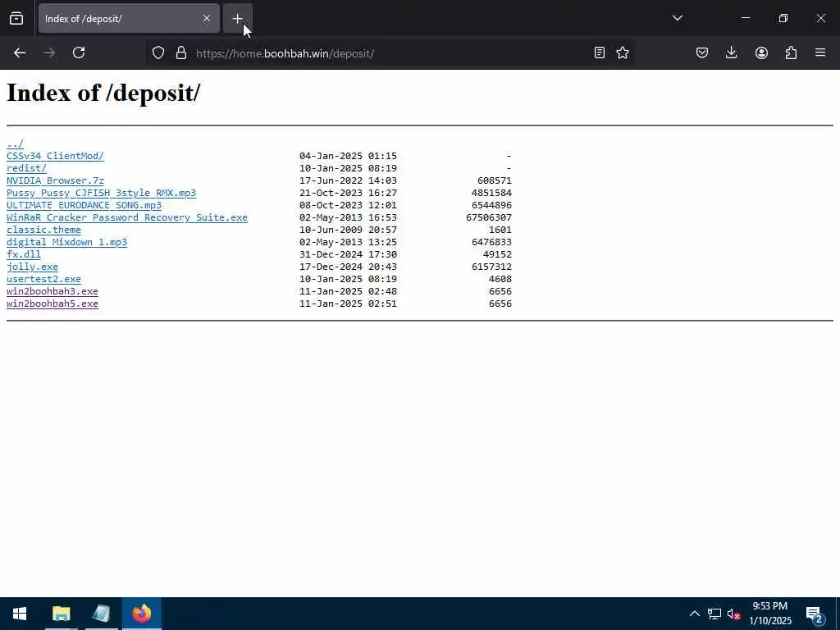This screenshot has height=630, width=840.
Task: Open the downloads panel
Action: click(731, 52)
